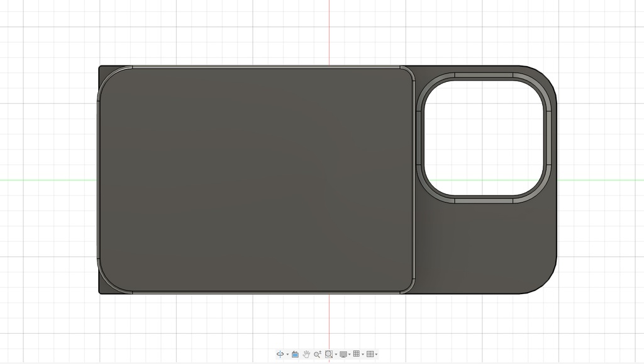Expand the Orbit tool dropdown arrow

(287, 354)
